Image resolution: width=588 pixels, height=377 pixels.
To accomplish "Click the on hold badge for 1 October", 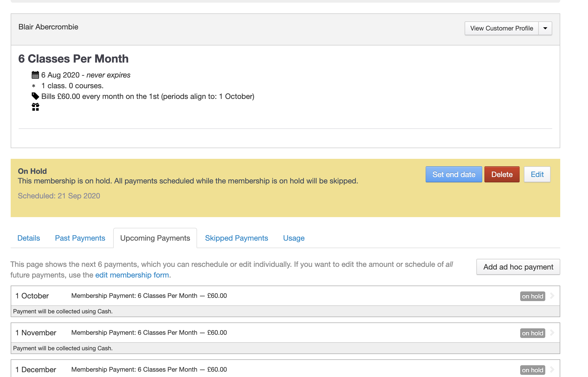I will (532, 296).
